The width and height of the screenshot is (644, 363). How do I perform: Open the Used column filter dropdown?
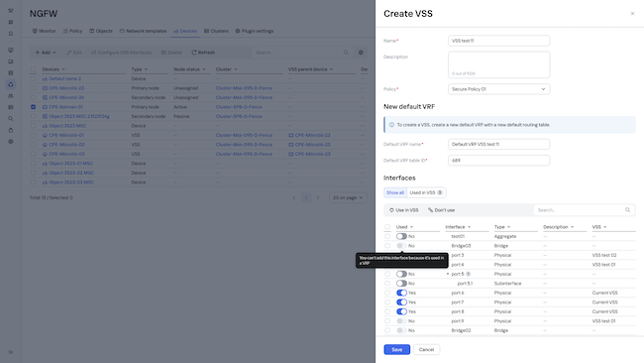tap(411, 227)
